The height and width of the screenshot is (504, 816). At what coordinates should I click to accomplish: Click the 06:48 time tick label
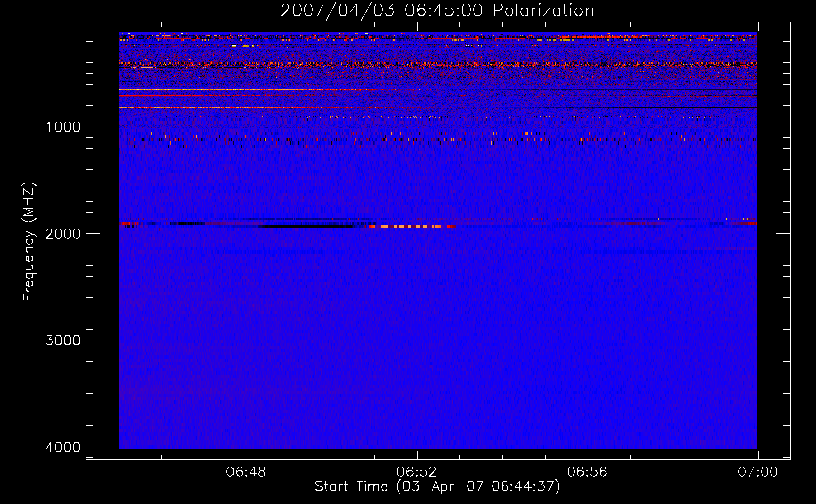tap(246, 472)
